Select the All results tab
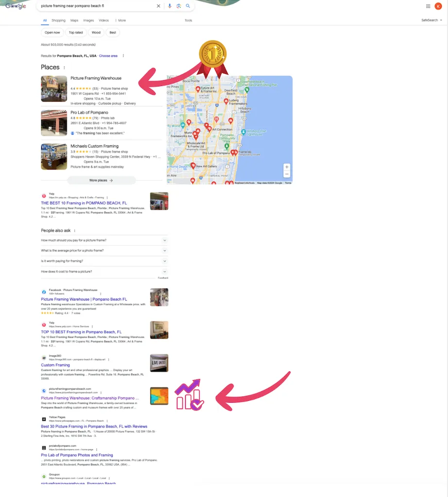The width and height of the screenshot is (448, 497). click(45, 20)
